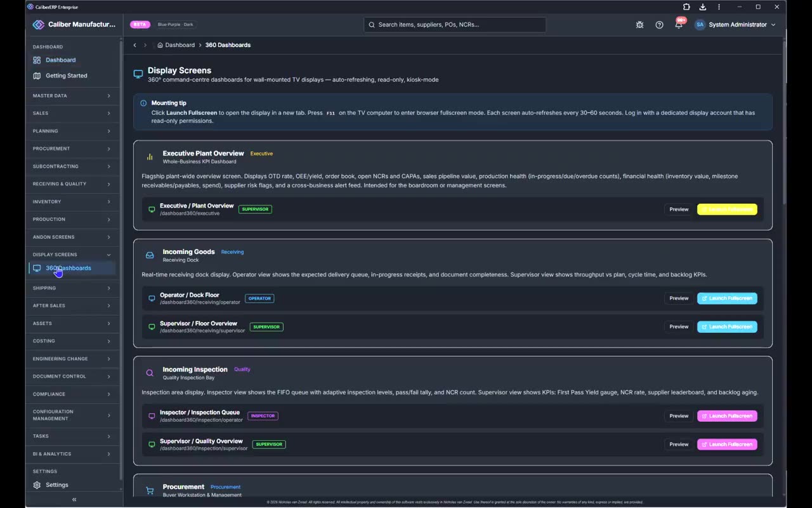Click the sidebar collapse double-chevron
The width and height of the screenshot is (812, 508).
[x=74, y=500]
